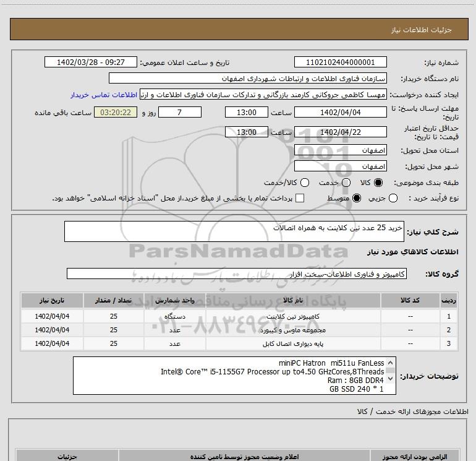Click the response deadline time 13:00 field
476x461 pixels.
coord(247,113)
